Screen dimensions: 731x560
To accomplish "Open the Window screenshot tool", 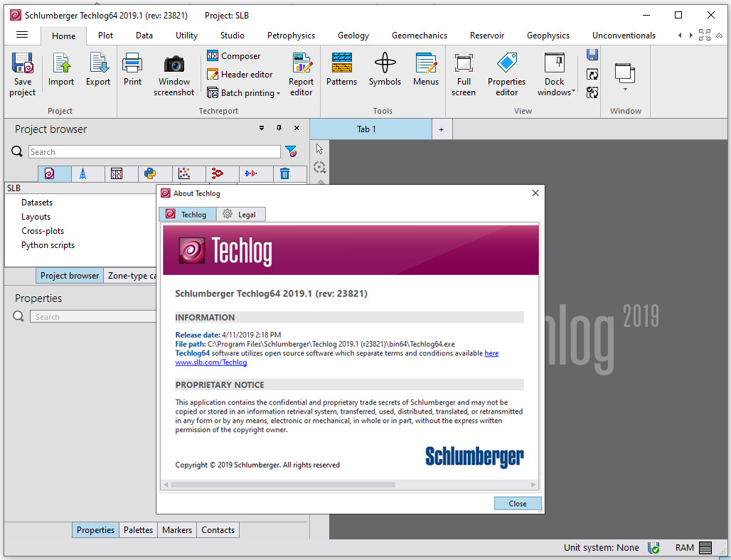I will 174,73.
